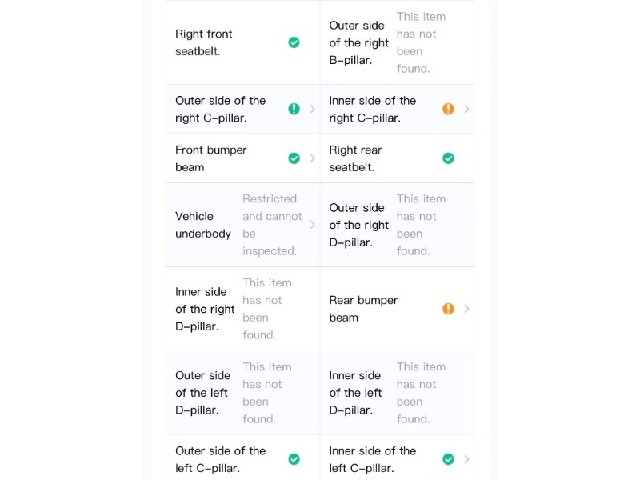Select the Rear bumper beam label

tap(363, 309)
